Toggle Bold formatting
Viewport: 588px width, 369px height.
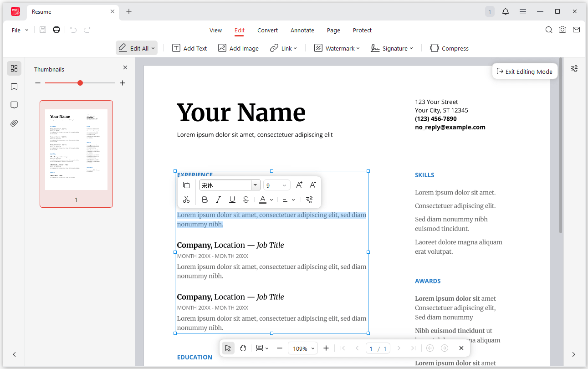pos(205,200)
